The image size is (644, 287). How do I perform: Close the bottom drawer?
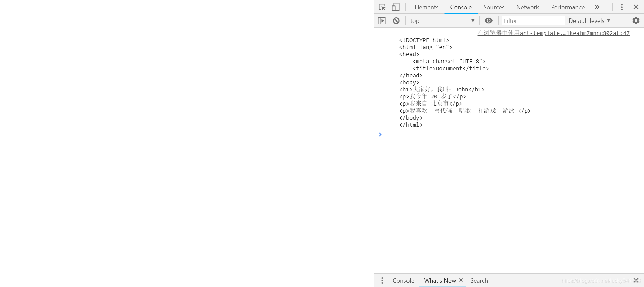pyautogui.click(x=636, y=280)
